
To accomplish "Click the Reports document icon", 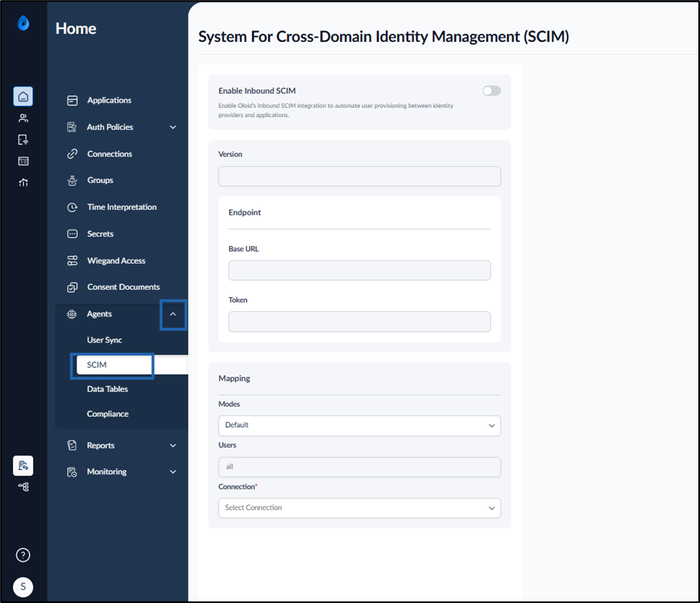I will (x=72, y=445).
